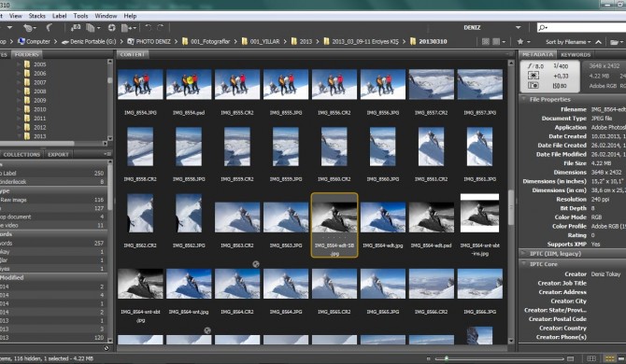Expand the File Properties section
The width and height of the screenshot is (626, 364).
tap(524, 99)
